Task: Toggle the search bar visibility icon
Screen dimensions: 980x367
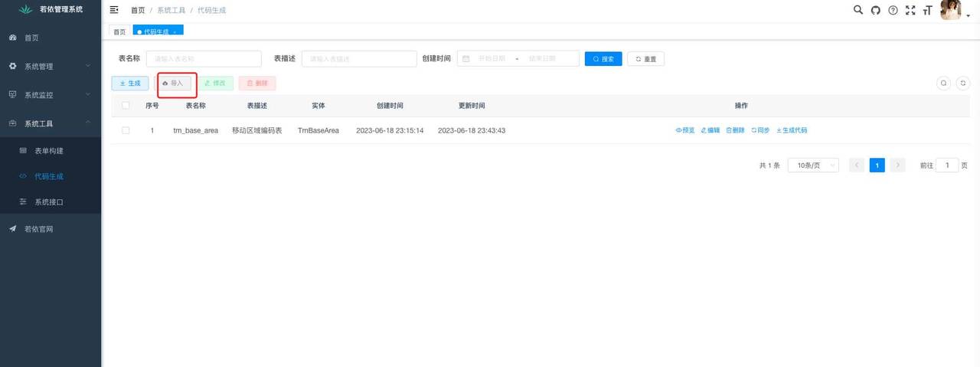Action: coord(944,83)
